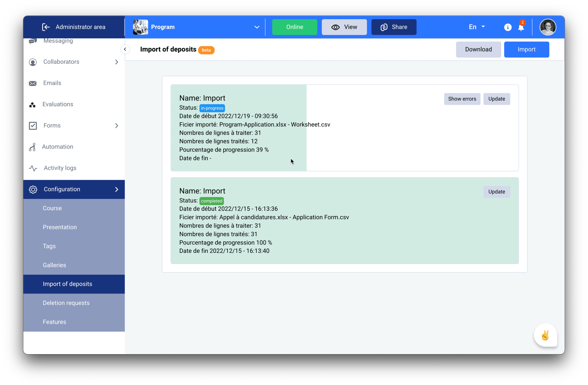Viewport: 588px width, 385px height.
Task: Click the Activity logs pulse icon
Action: [x=33, y=168]
